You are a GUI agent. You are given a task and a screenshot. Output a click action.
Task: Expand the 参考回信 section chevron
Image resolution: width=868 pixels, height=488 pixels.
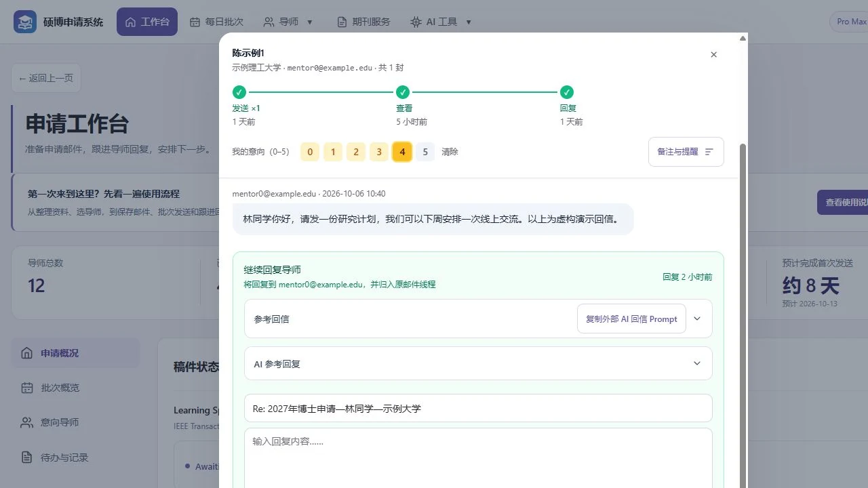pyautogui.click(x=697, y=319)
